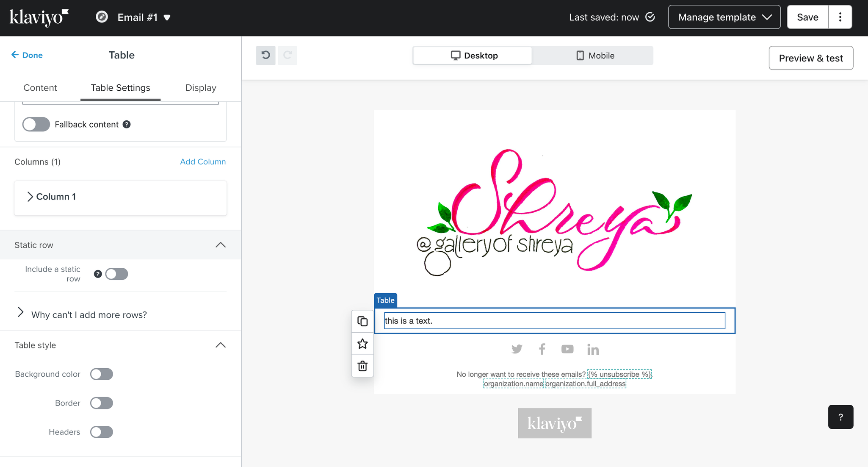868x467 pixels.
Task: Click the YouTube social icon
Action: click(x=567, y=349)
